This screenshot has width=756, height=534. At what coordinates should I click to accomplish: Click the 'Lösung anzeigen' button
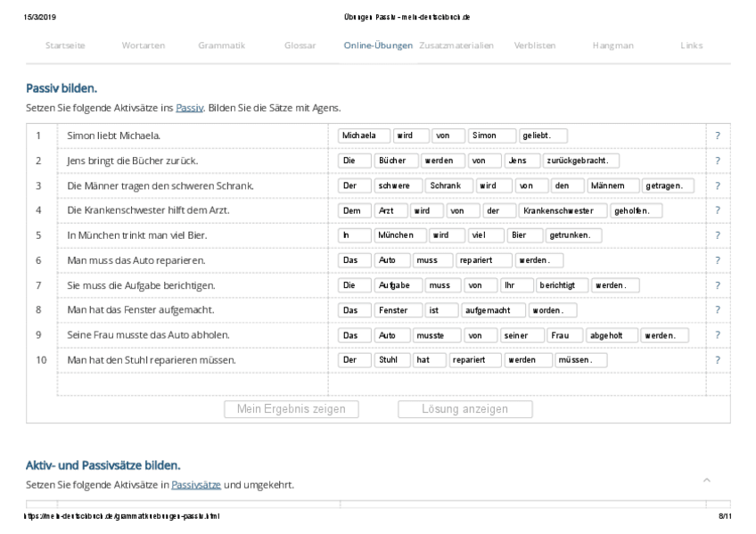pyautogui.click(x=464, y=409)
